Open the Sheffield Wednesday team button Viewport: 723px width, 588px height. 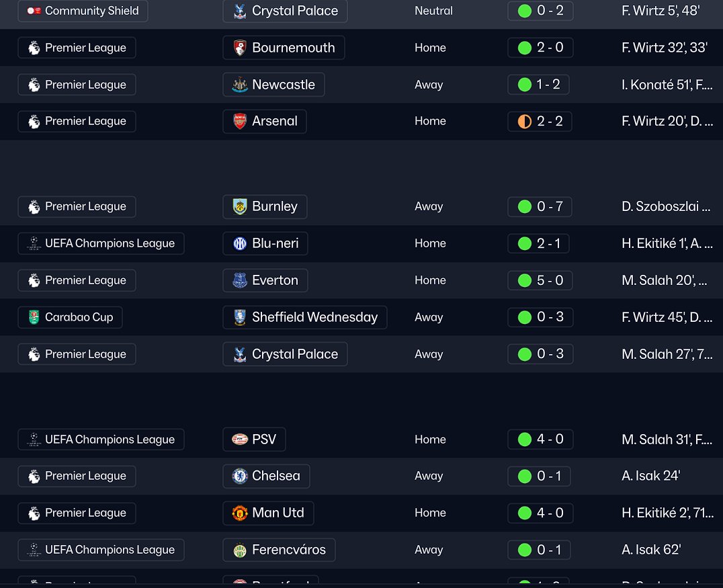click(305, 317)
